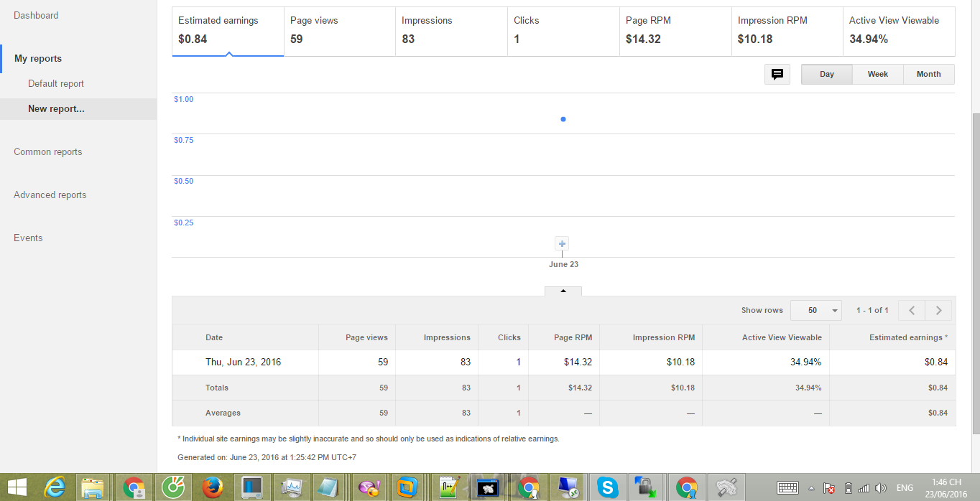Screen dimensions: 980x501
Task: Open the Action Center flag tray icon
Action: click(x=829, y=488)
